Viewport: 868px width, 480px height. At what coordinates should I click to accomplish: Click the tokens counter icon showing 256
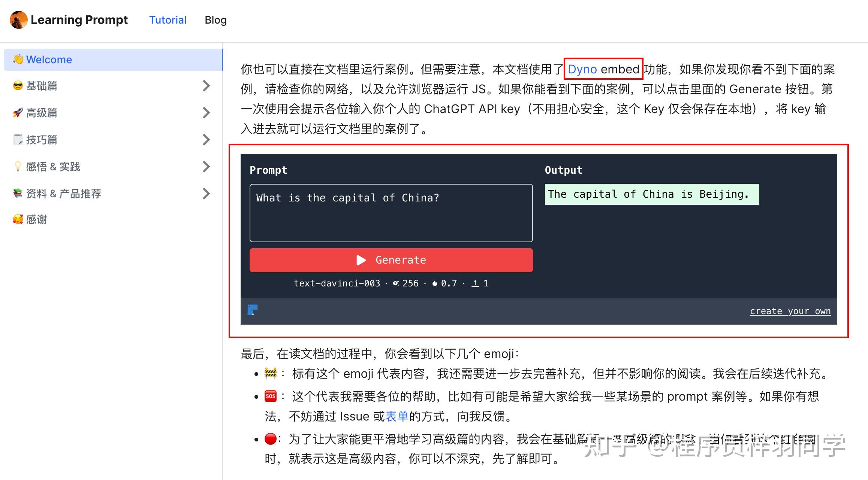(395, 283)
